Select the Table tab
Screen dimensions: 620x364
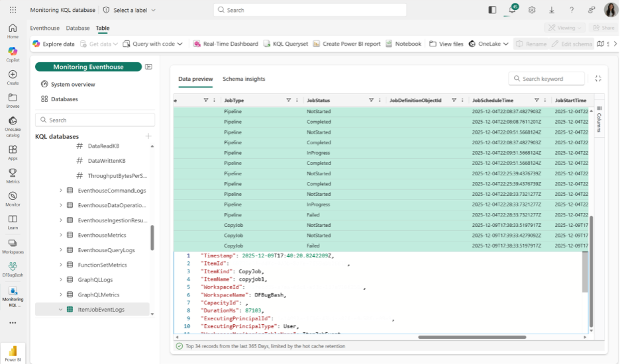pos(103,28)
